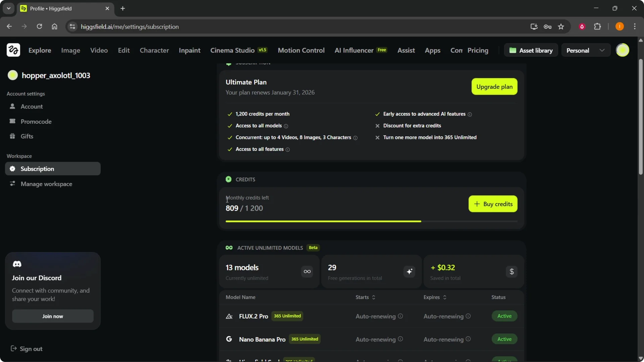Toggle the Active status for Nano Banana Pro
Viewport: 644px width, 362px height.
coord(504,339)
